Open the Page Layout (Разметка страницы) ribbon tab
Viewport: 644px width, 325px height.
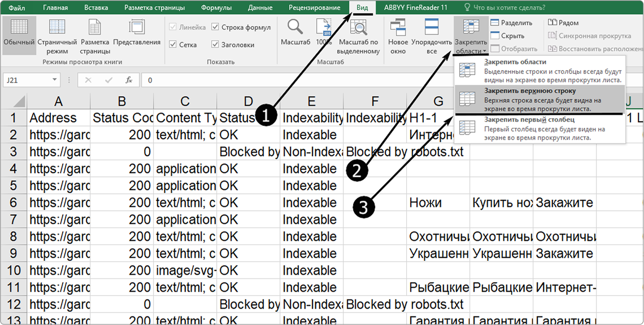tap(154, 7)
